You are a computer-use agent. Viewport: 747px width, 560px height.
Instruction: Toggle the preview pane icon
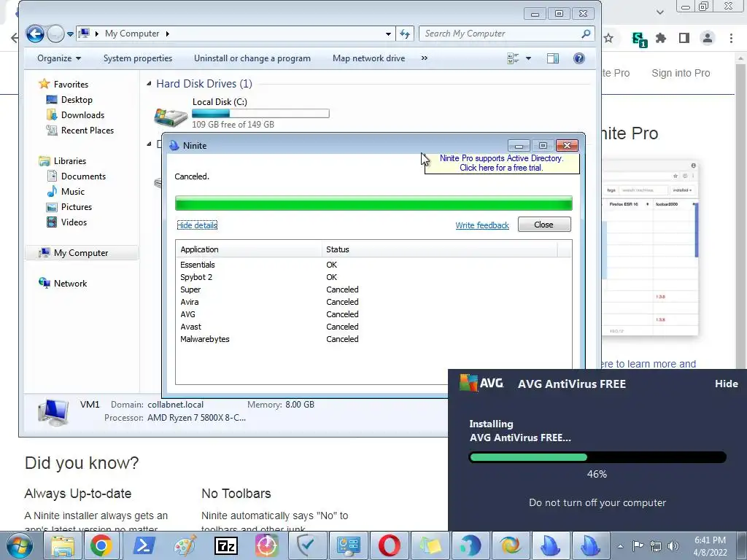tap(553, 58)
